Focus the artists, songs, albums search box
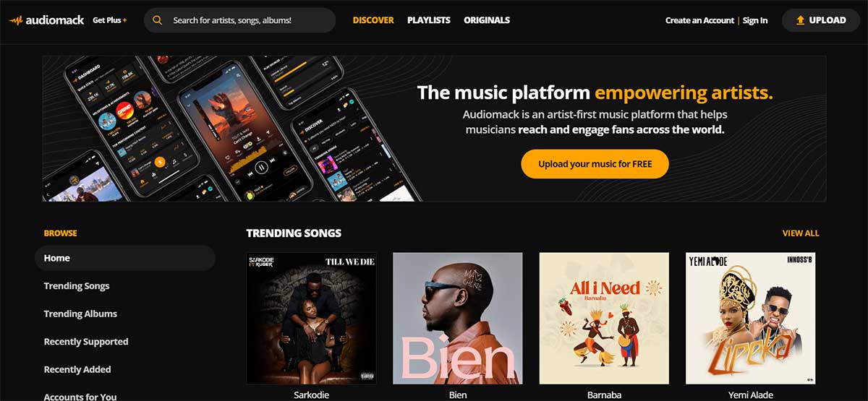 pos(239,20)
